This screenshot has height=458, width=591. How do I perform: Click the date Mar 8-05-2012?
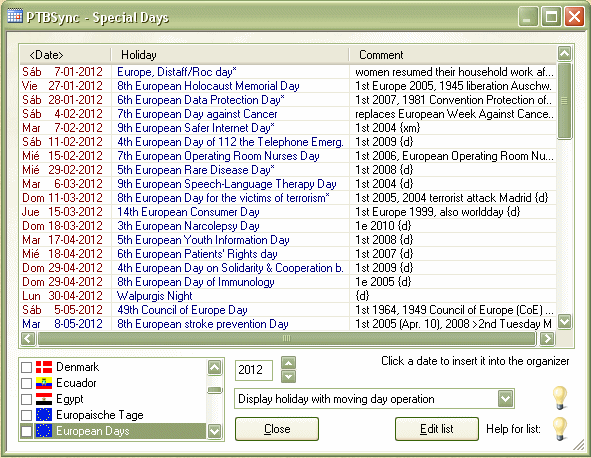tap(62, 323)
